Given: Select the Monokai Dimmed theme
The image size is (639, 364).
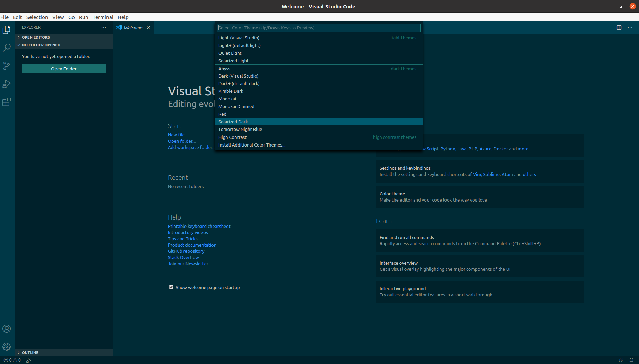Looking at the screenshot, I should tap(318, 106).
